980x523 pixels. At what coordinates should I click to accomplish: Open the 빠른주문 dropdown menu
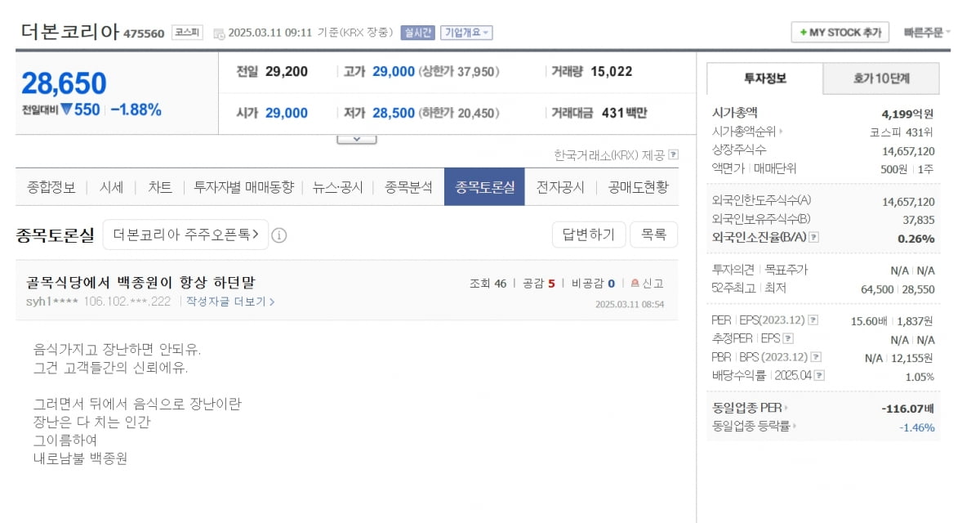[927, 33]
